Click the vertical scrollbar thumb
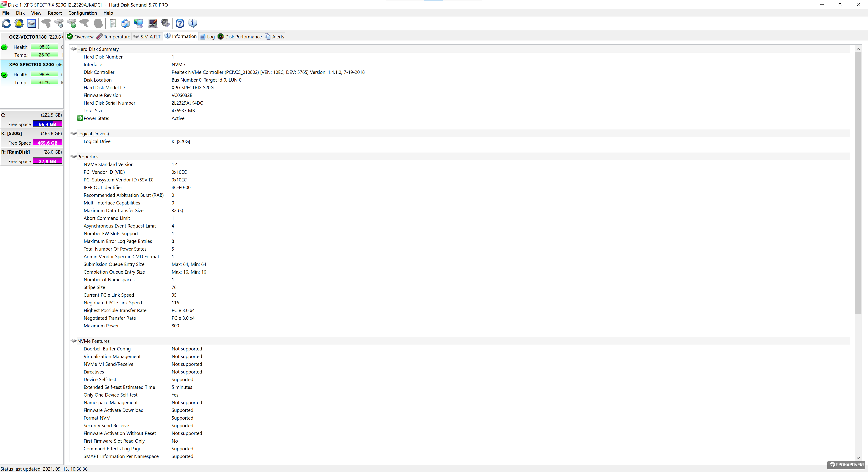The height and width of the screenshot is (472, 868). coord(858,183)
